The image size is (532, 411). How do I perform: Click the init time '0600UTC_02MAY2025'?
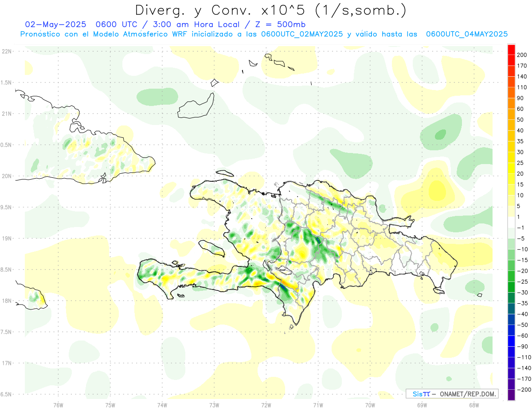302,34
